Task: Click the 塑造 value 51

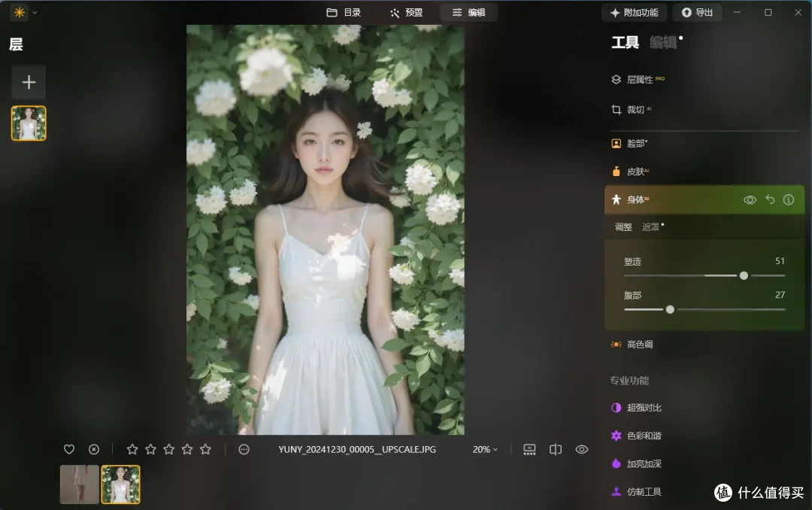Action: [x=780, y=261]
